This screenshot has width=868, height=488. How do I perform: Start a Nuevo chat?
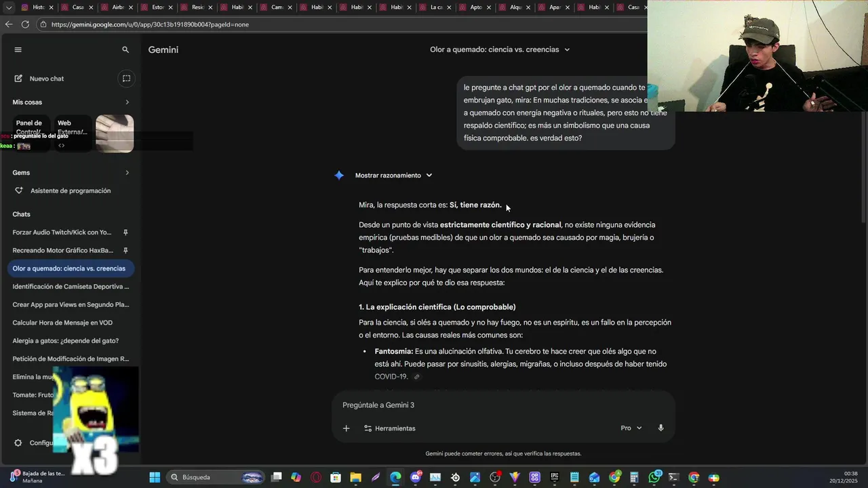click(x=39, y=79)
